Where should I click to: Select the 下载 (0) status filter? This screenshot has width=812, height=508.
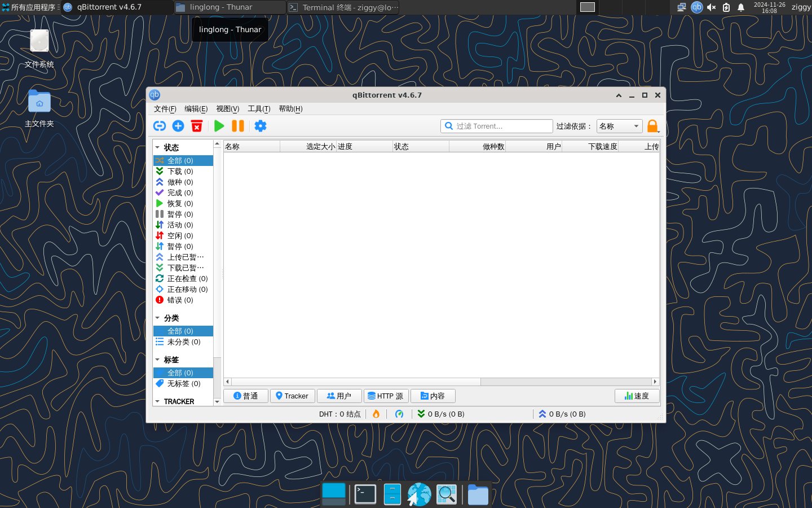[x=180, y=171]
